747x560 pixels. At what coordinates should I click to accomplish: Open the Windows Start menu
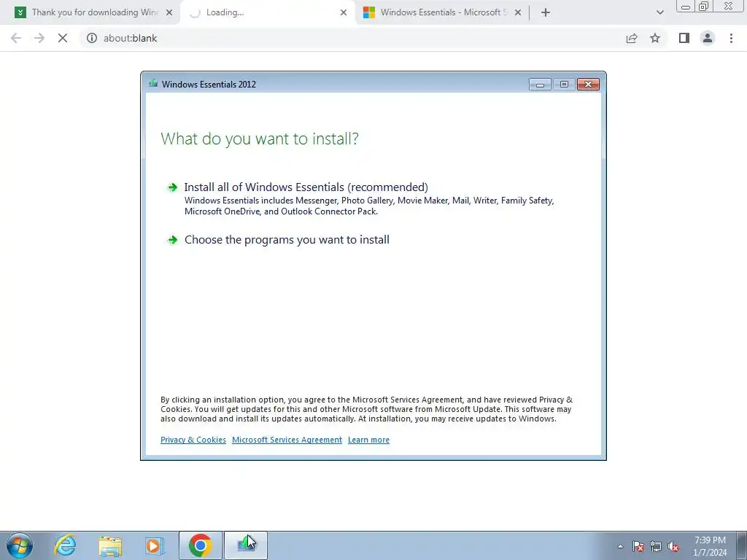(x=20, y=545)
